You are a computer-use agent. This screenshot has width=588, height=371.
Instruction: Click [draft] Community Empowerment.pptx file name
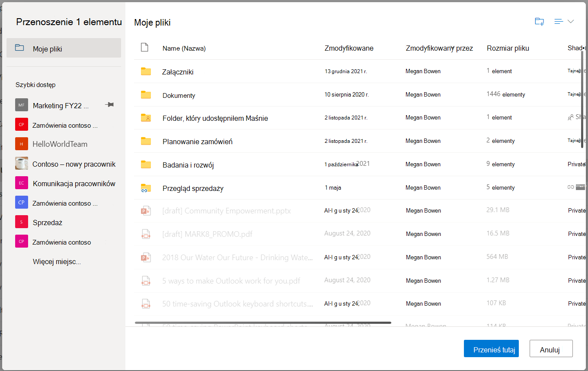click(227, 211)
